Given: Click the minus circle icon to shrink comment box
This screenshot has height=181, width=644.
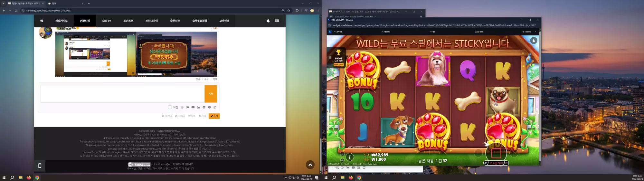Looking at the screenshot, I should pyautogui.click(x=209, y=107).
